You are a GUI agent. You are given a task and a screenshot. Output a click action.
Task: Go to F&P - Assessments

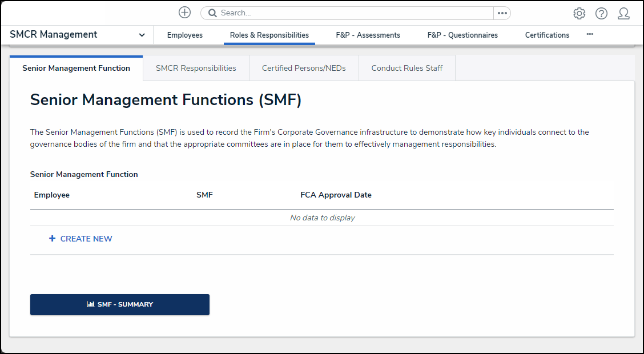(368, 35)
